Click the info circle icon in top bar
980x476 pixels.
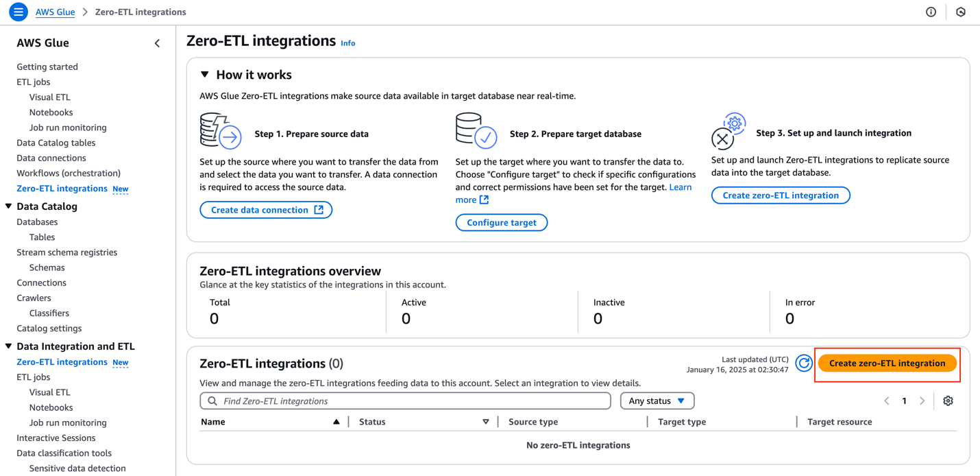click(931, 12)
